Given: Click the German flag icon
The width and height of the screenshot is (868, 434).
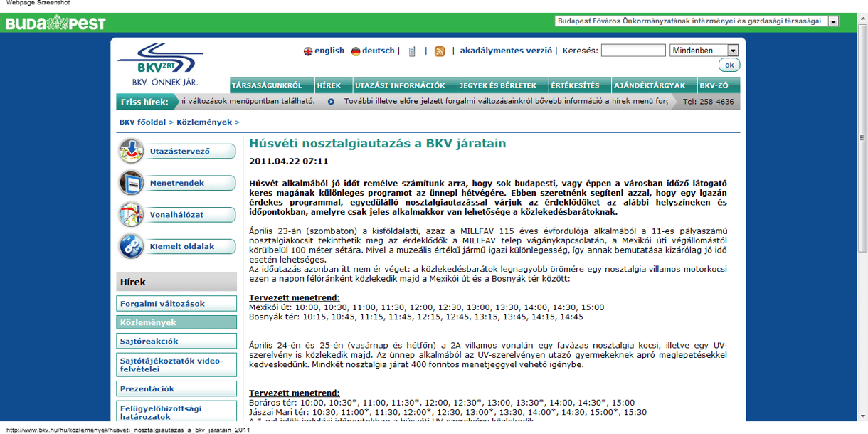Looking at the screenshot, I should pos(356,51).
